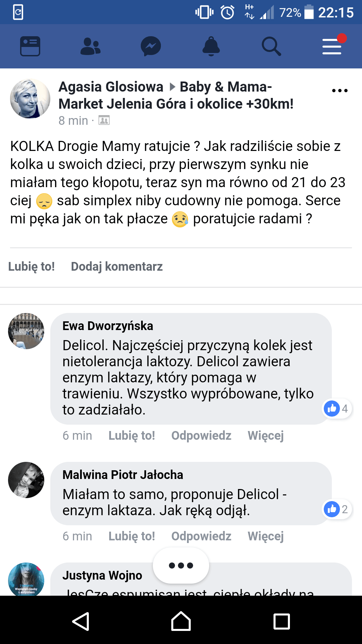Open the hamburger menu with red dot
Screen dimensions: 362x644
(x=332, y=46)
